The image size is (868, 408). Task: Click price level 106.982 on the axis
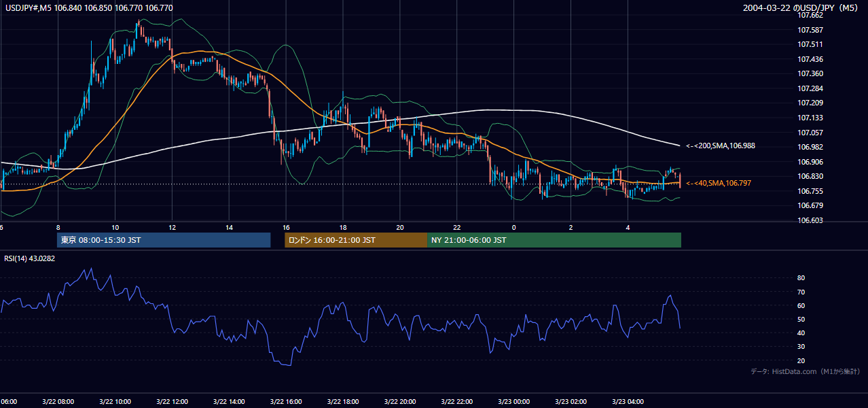coord(810,147)
